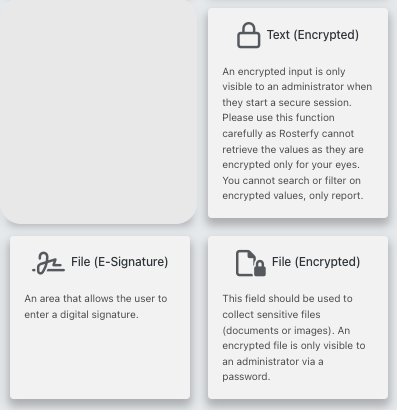Click the line 'an administrator via a'
The height and width of the screenshot is (410, 397).
pyautogui.click(x=273, y=361)
